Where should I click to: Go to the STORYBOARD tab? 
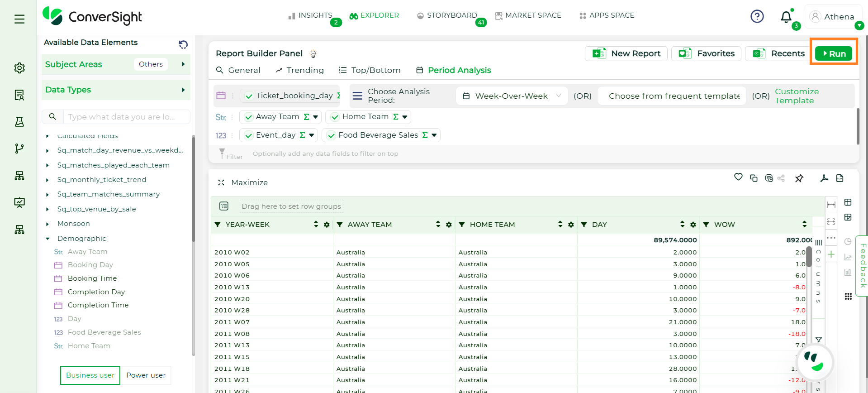[x=447, y=15]
